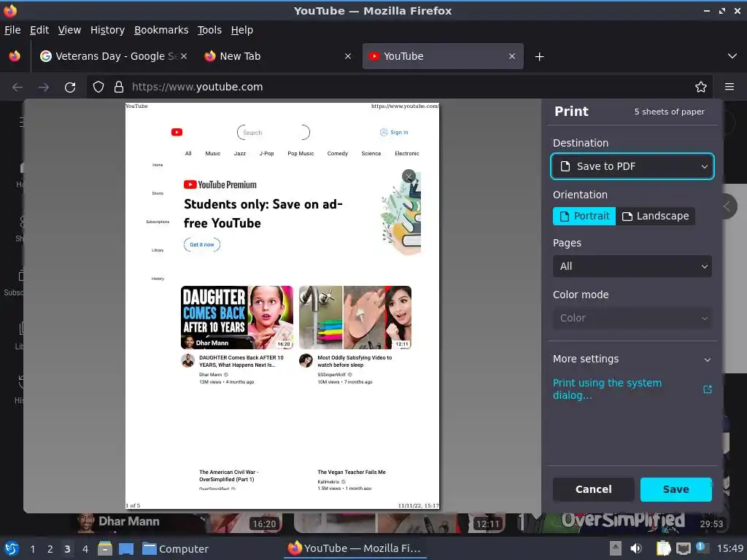This screenshot has height=560, width=747.
Task: Open the Bookmarks menu
Action: pyautogui.click(x=161, y=30)
